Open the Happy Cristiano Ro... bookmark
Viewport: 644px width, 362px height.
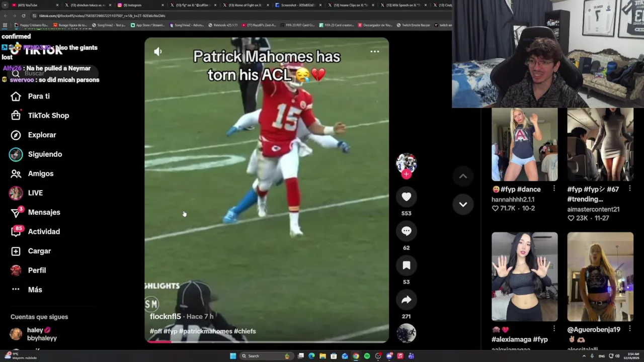(31, 25)
